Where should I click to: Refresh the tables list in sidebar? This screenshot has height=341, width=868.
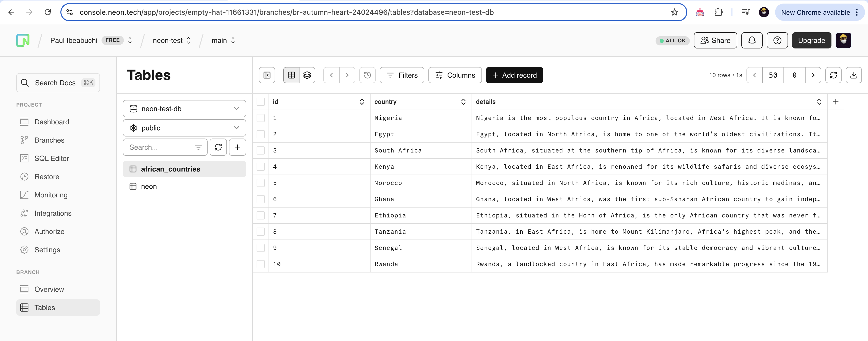tap(218, 147)
